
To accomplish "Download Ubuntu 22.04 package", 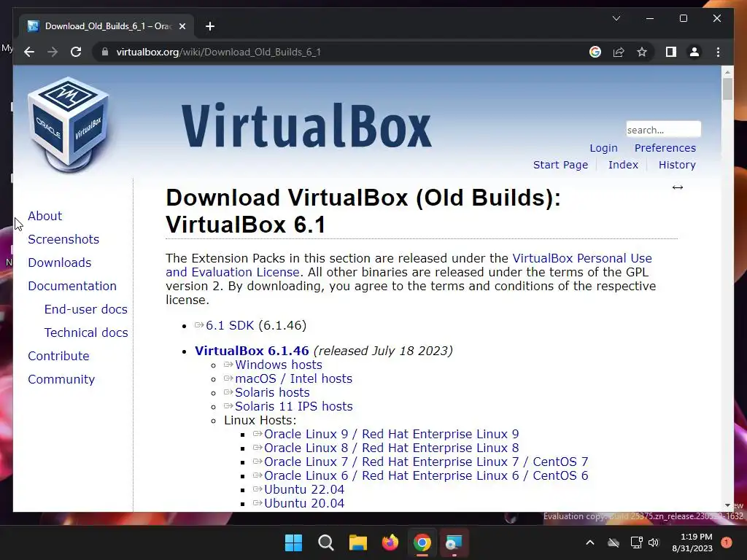I will pyautogui.click(x=304, y=489).
